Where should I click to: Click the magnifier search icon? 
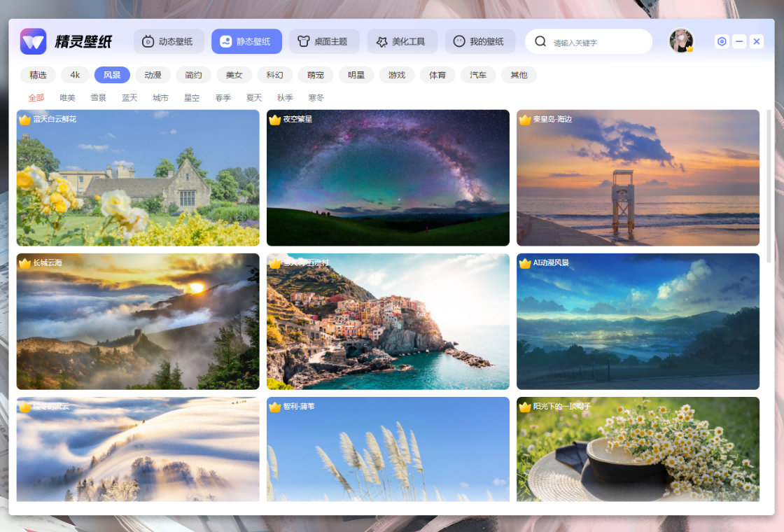pyautogui.click(x=540, y=41)
